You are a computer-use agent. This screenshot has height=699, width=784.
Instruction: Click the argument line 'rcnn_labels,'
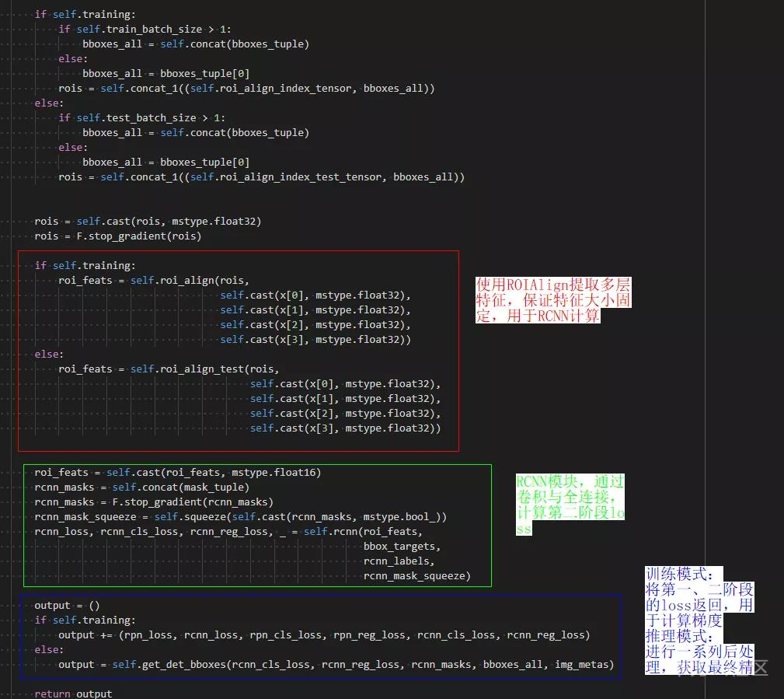pyautogui.click(x=399, y=561)
